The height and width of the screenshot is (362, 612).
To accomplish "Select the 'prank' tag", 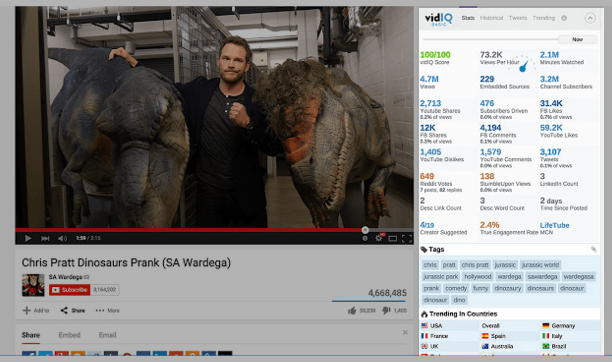I will (431, 288).
